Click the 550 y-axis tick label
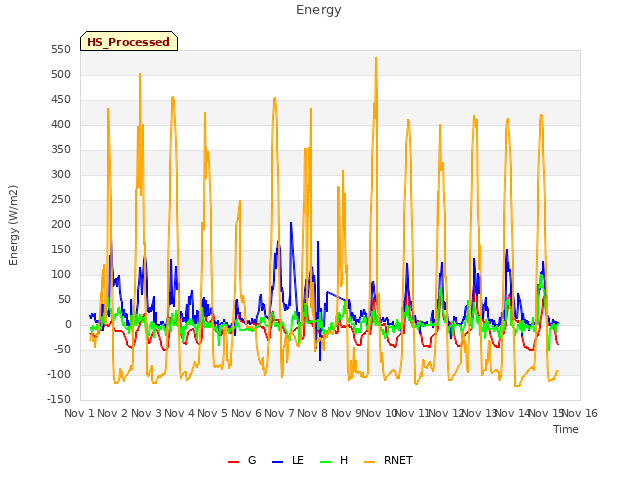640x480 pixels. (61, 50)
